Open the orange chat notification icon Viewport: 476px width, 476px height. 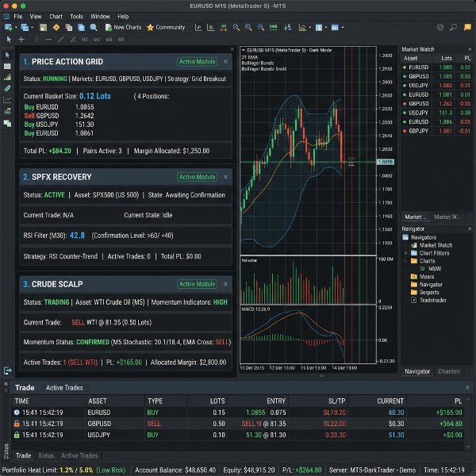tap(467, 27)
